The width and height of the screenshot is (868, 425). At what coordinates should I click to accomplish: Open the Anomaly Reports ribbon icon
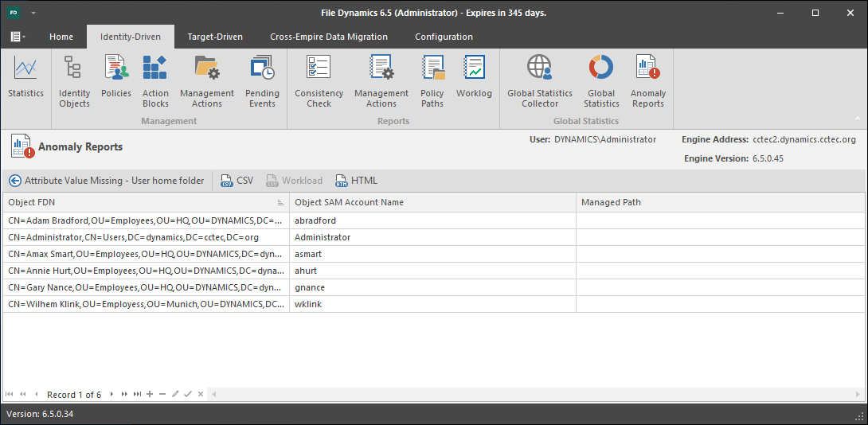(x=647, y=81)
